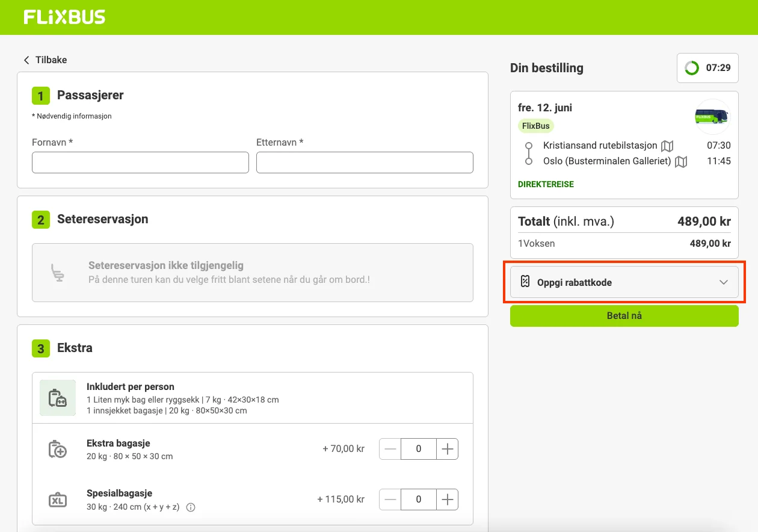The width and height of the screenshot is (758, 532).
Task: Click the Ekstra section heading
Action: pos(75,348)
